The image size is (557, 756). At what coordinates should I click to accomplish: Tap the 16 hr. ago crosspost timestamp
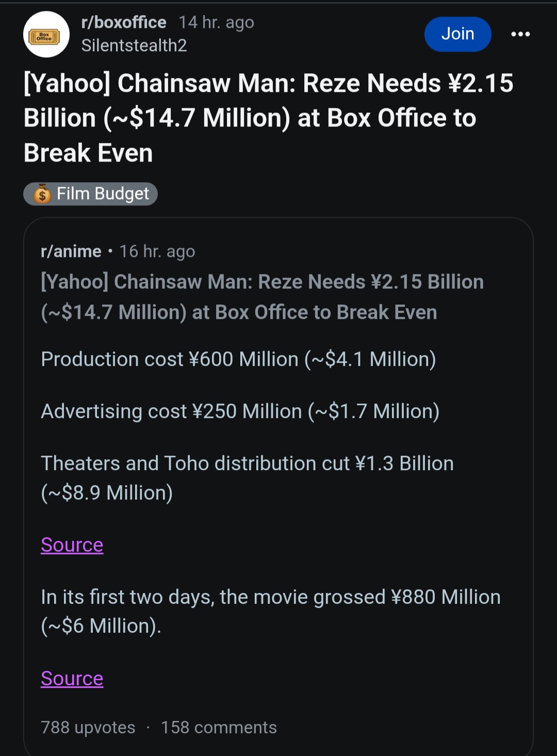coord(157,251)
